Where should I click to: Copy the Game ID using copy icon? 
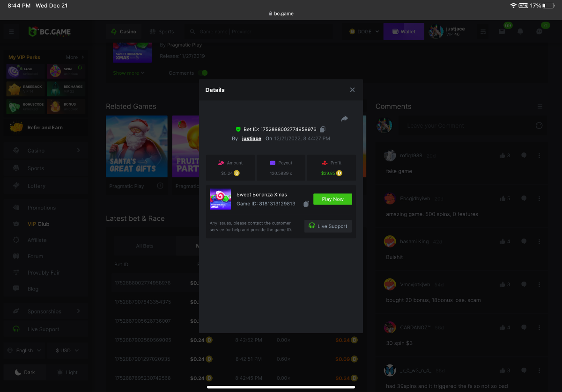306,204
